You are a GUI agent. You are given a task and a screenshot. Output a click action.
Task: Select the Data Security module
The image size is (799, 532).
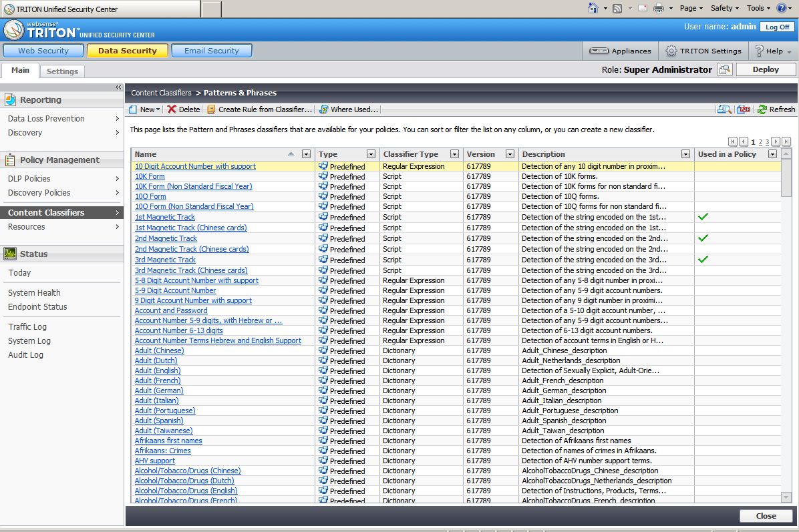tap(128, 51)
